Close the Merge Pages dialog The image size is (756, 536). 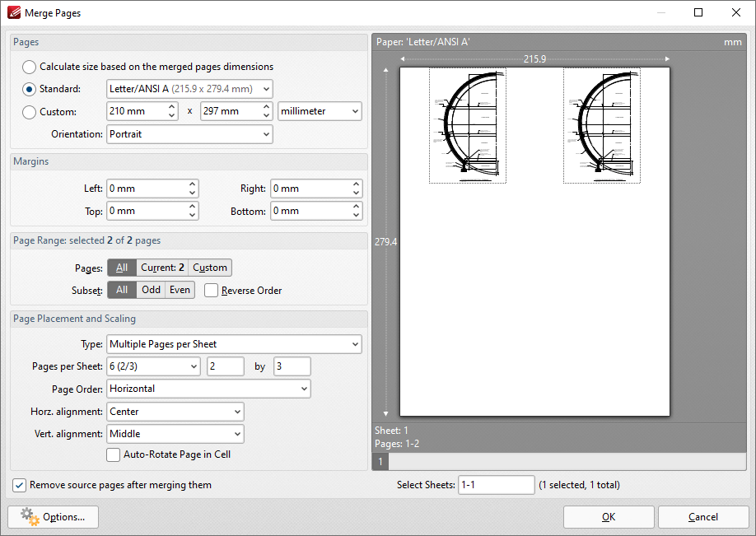pyautogui.click(x=735, y=12)
